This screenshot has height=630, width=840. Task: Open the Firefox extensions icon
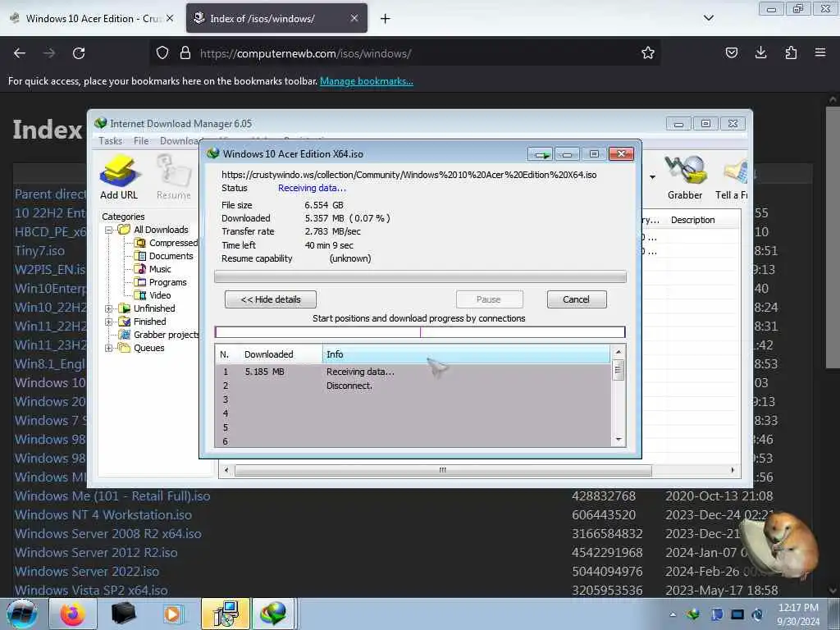(791, 52)
